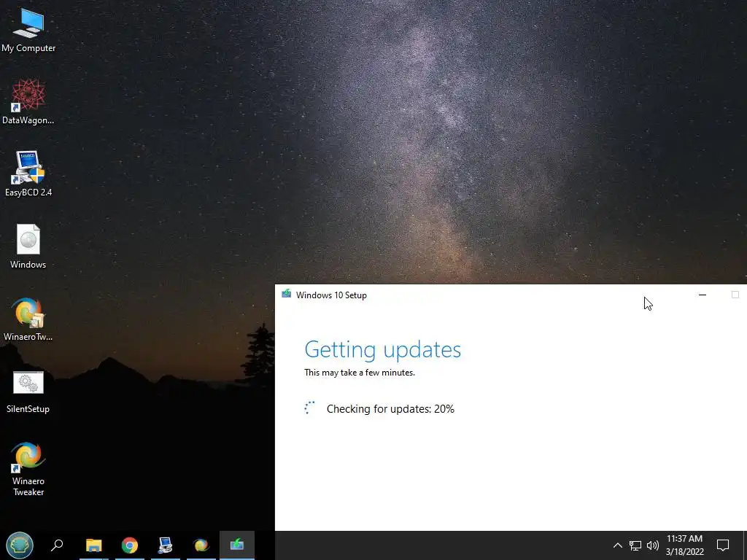This screenshot has height=560, width=747.
Task: Open the EasyBCD computer taskbar icon
Action: 166,545
